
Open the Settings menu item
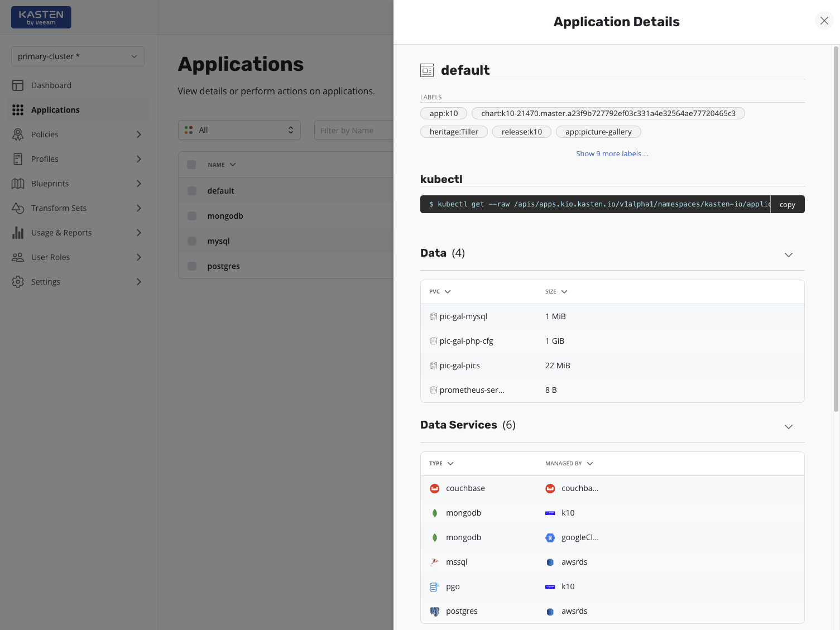[78, 282]
